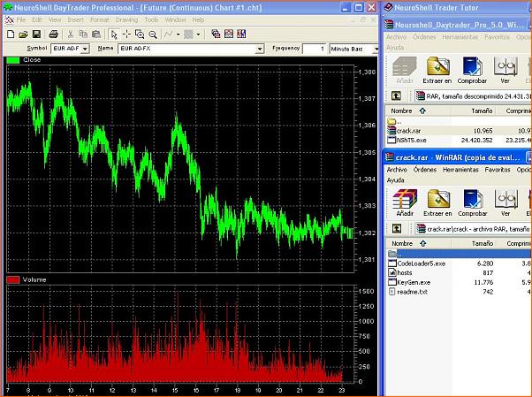Open the line tool dropdown arrow
Viewport: 532px width, 397px height.
[178, 34]
